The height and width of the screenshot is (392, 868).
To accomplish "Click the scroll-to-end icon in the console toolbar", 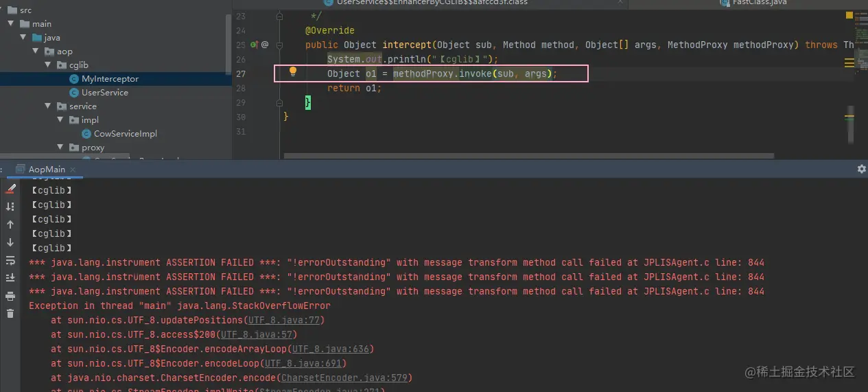I will pos(10,278).
